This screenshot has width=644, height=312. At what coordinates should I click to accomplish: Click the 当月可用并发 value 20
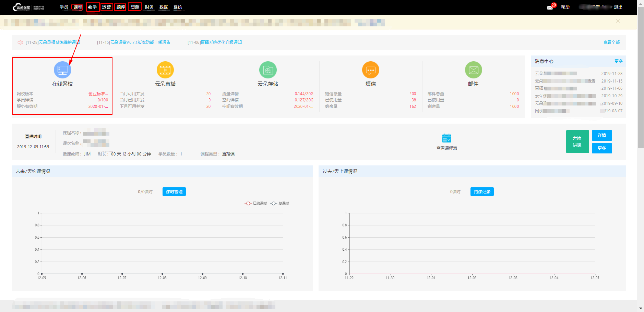(x=208, y=94)
